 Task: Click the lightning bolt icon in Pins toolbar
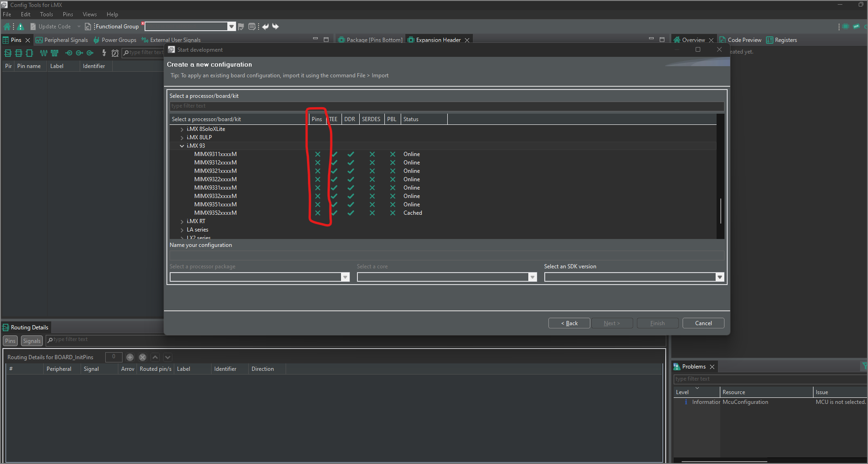click(x=104, y=53)
